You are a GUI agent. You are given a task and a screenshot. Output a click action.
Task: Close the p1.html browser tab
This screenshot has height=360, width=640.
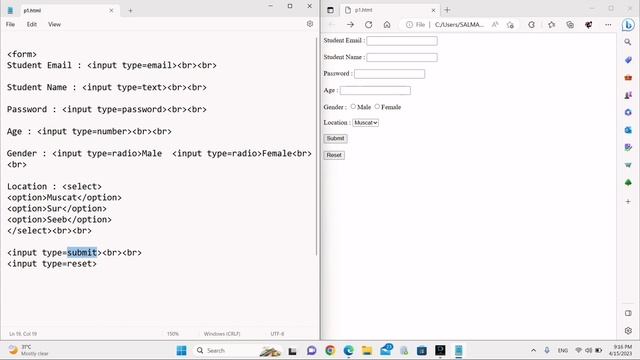(x=433, y=10)
